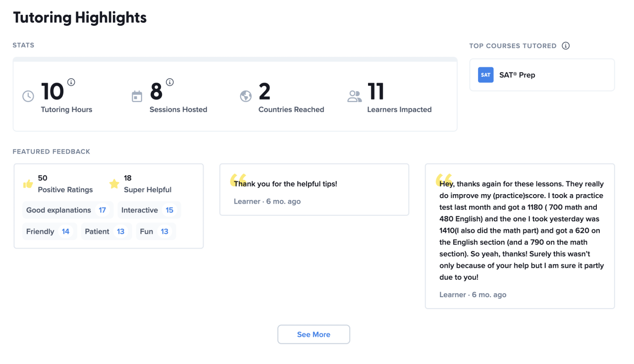Click info icon next to Tutoring Hours
Viewport: 634px width, 364px height.
click(71, 82)
